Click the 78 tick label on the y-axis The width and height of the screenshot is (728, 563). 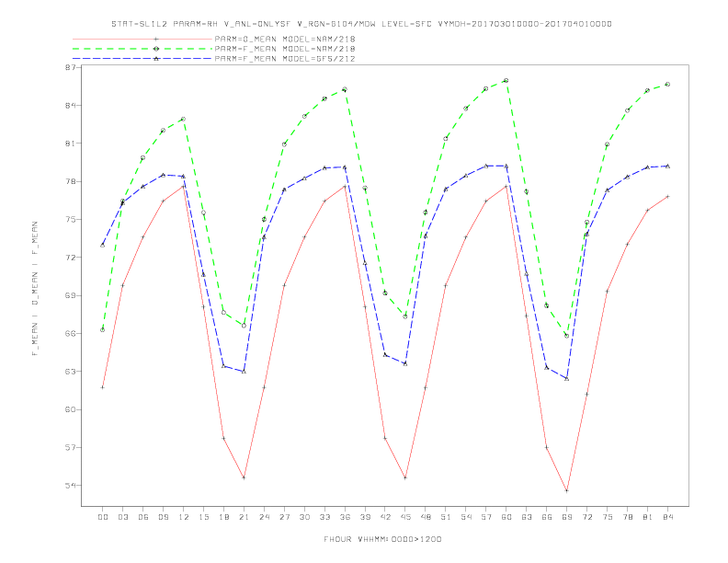point(70,181)
